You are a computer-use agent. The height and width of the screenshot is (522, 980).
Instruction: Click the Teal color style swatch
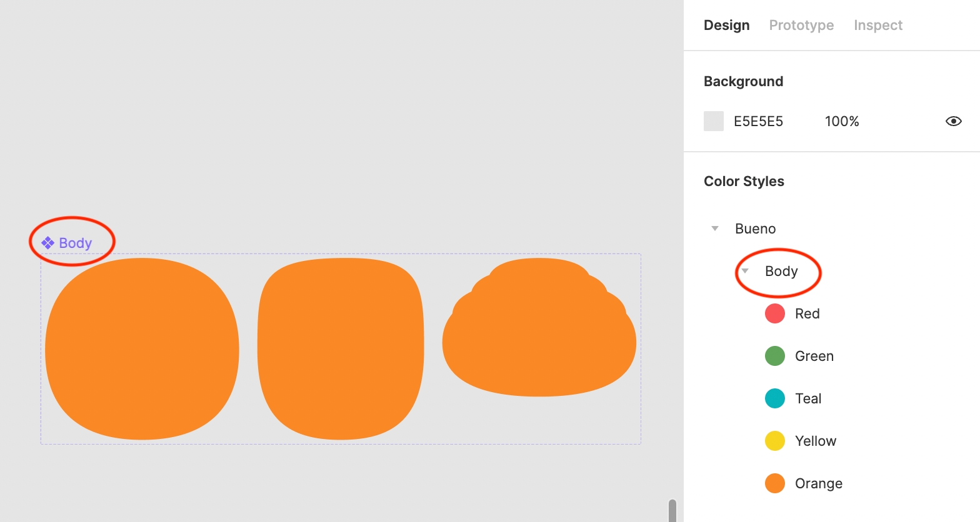pyautogui.click(x=775, y=398)
